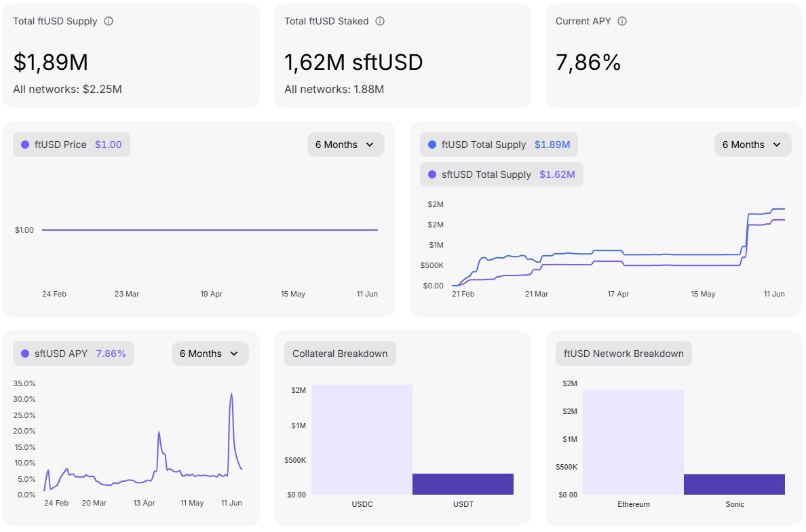Open the ftUSD Price chart 6 Months dropdown

tap(346, 145)
